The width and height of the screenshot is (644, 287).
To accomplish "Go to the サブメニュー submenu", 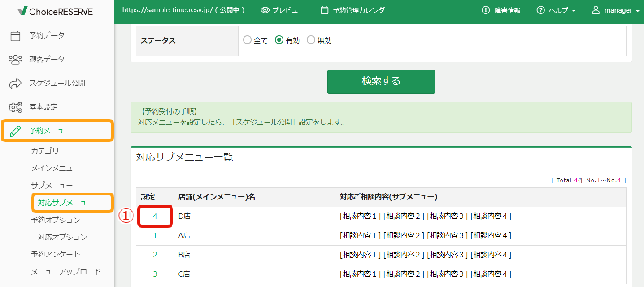I will [x=52, y=185].
